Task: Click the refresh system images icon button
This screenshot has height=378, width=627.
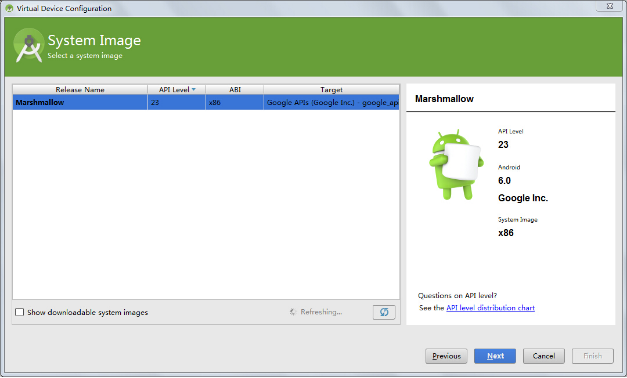Action: [384, 312]
